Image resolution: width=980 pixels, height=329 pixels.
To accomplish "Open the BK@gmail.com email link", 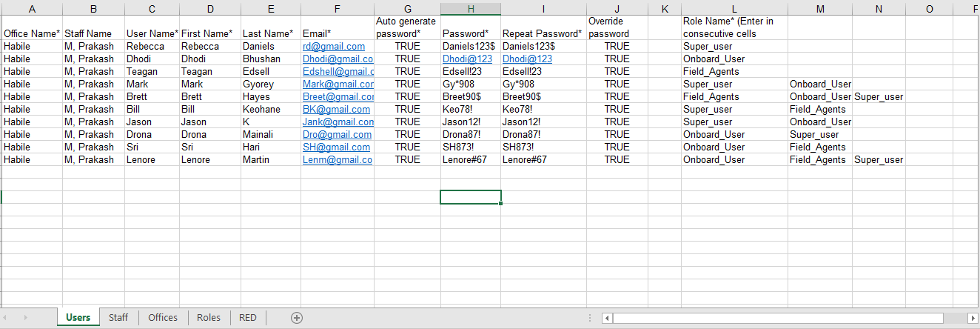I will point(336,110).
